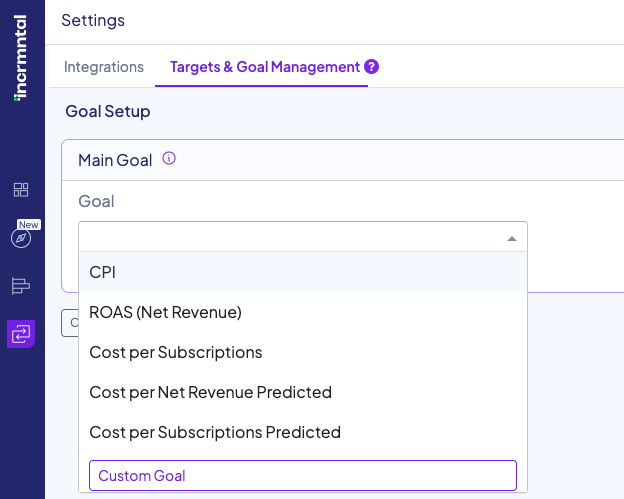Select the highlighted swap-arrows sidebar icon
The height and width of the screenshot is (499, 624).
pyautogui.click(x=21, y=334)
